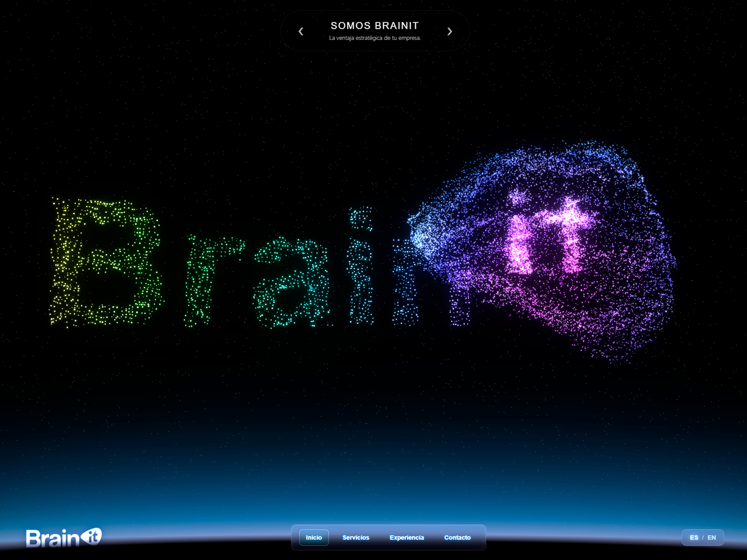Click the yellow-green particle letter B

coord(105,261)
